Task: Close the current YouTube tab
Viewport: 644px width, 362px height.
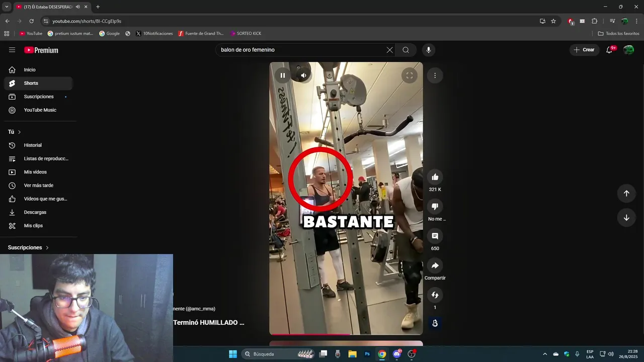Action: pos(86,7)
